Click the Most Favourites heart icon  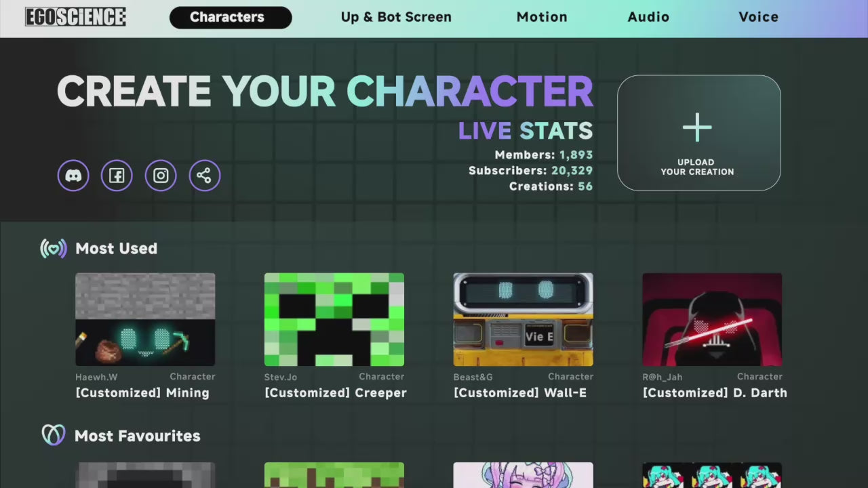coord(54,435)
